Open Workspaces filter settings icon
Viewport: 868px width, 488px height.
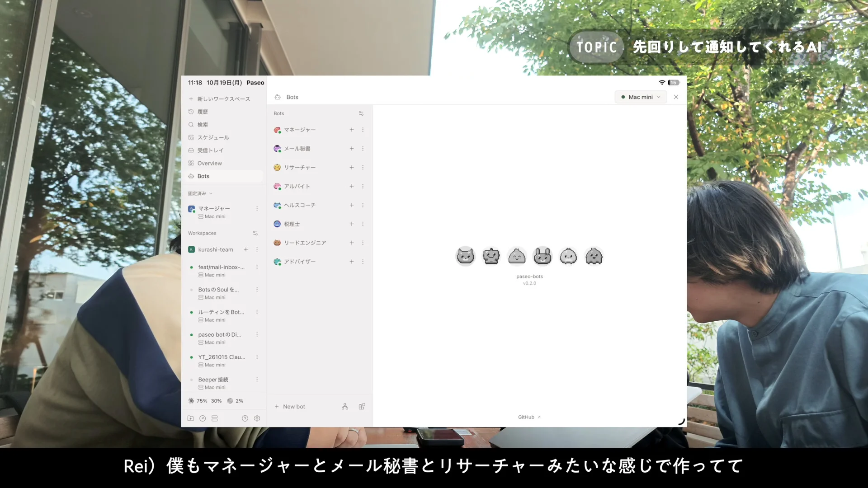[255, 233]
